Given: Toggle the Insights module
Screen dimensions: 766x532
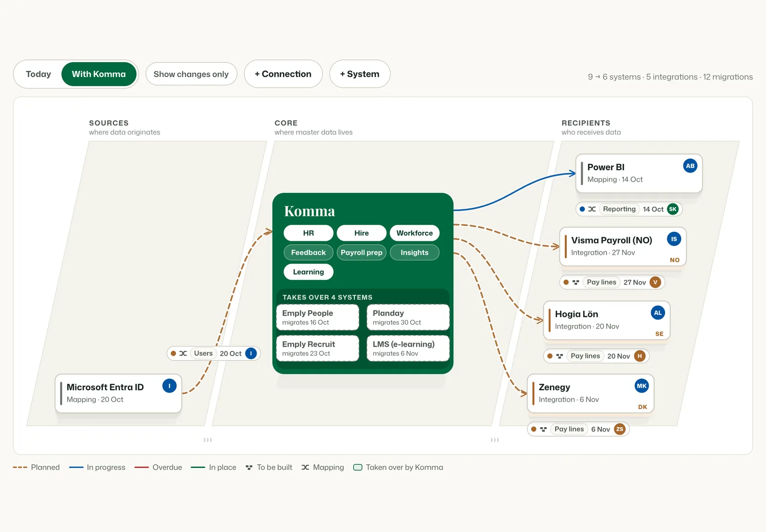Looking at the screenshot, I should (415, 252).
